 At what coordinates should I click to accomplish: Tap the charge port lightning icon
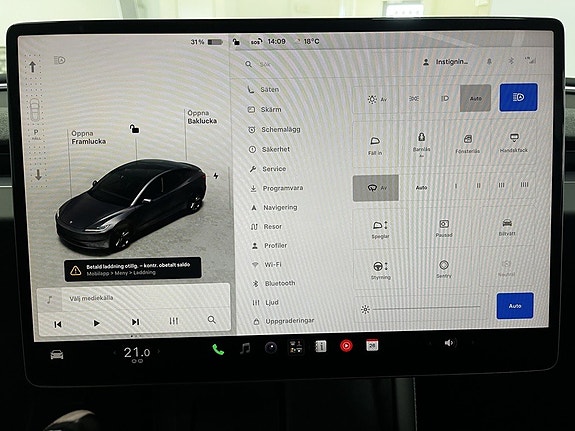[x=216, y=176]
